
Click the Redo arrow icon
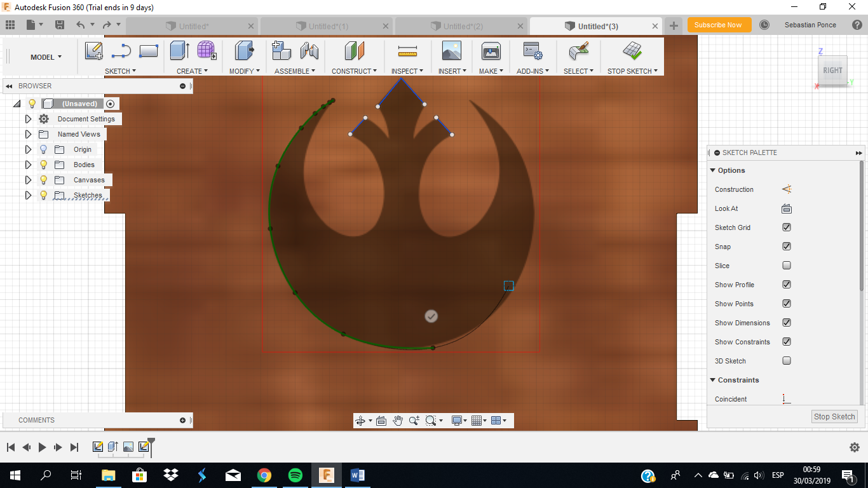tap(107, 25)
